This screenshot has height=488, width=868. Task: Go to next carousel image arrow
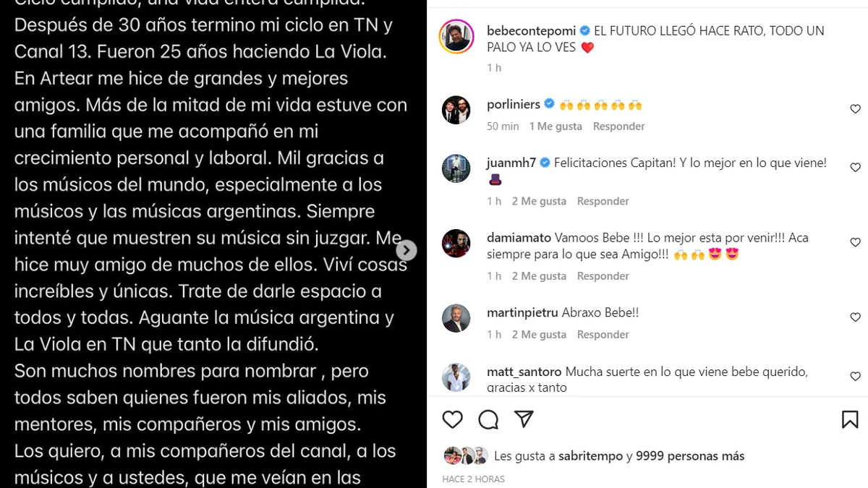[407, 250]
